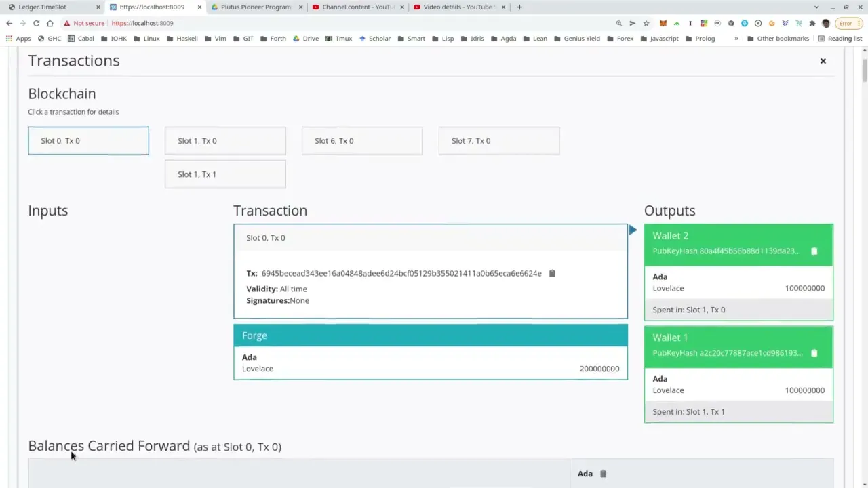Image resolution: width=868 pixels, height=488 pixels.
Task: Show more bookmarks with the chevron
Action: [736, 39]
